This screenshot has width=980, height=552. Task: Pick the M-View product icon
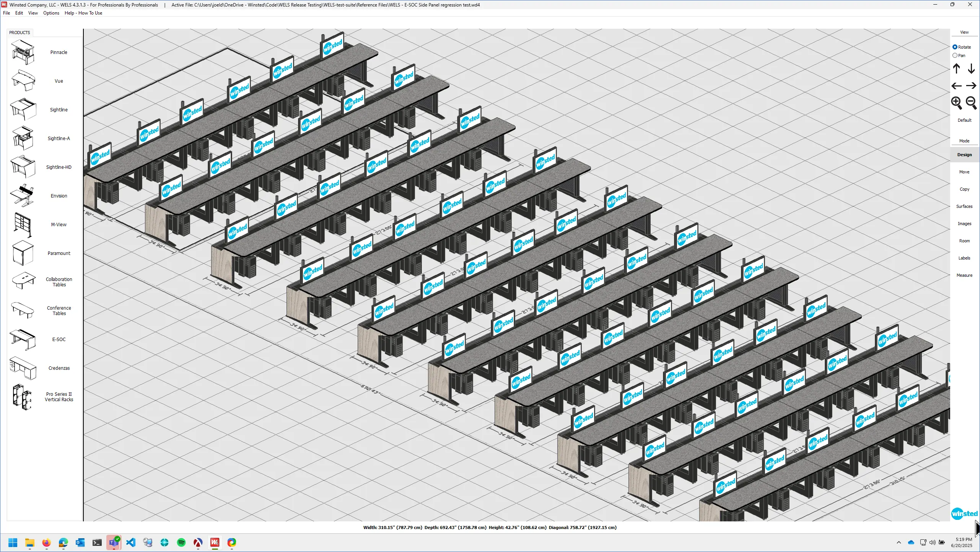[23, 225]
